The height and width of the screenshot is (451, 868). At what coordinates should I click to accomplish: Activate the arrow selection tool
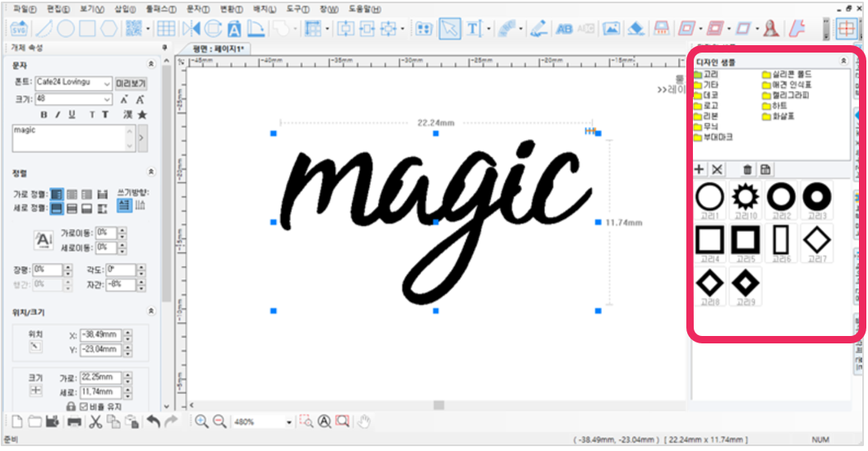pos(450,28)
